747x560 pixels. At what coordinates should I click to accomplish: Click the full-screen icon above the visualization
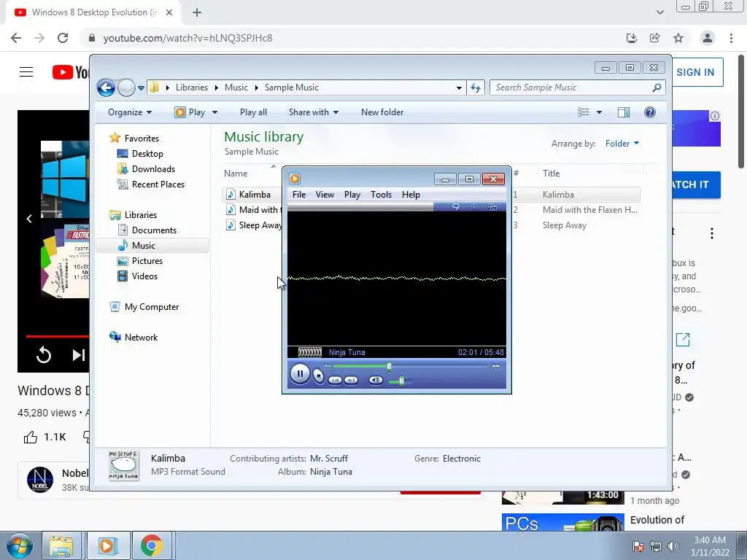tap(492, 206)
